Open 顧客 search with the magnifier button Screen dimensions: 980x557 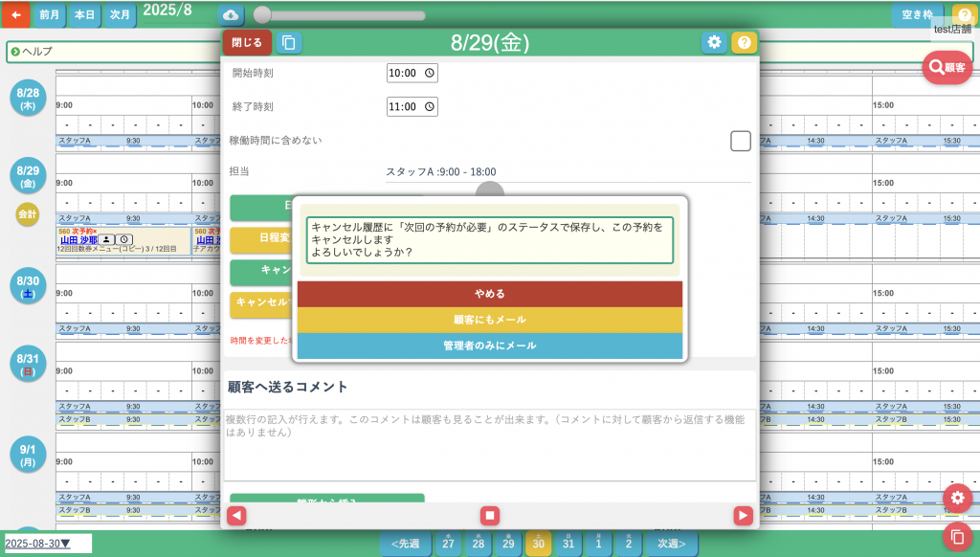click(947, 67)
